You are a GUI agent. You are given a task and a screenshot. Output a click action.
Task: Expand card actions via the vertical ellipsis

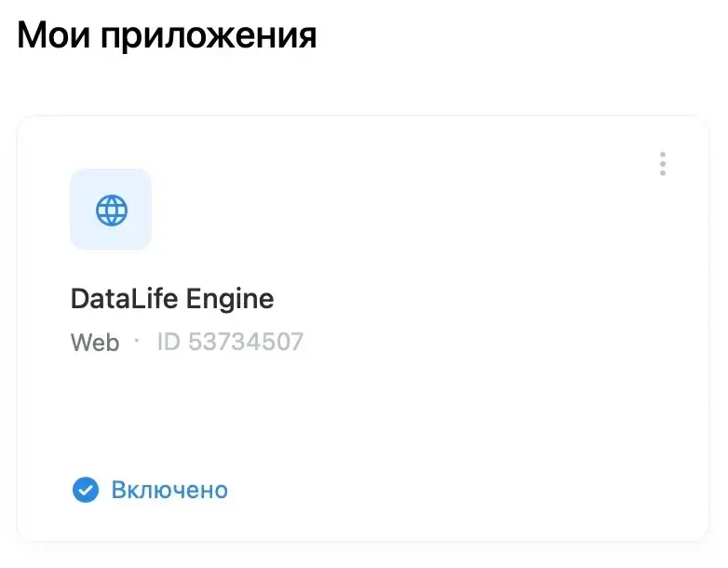pos(663,164)
